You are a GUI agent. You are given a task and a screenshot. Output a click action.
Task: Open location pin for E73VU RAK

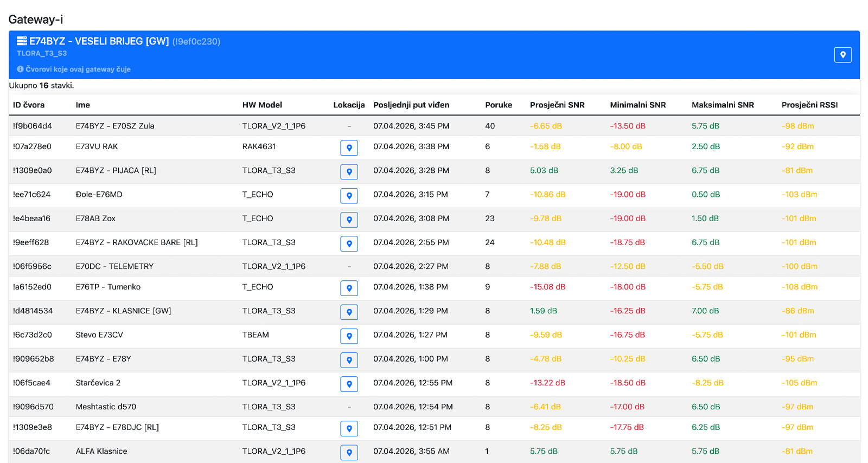pos(349,147)
